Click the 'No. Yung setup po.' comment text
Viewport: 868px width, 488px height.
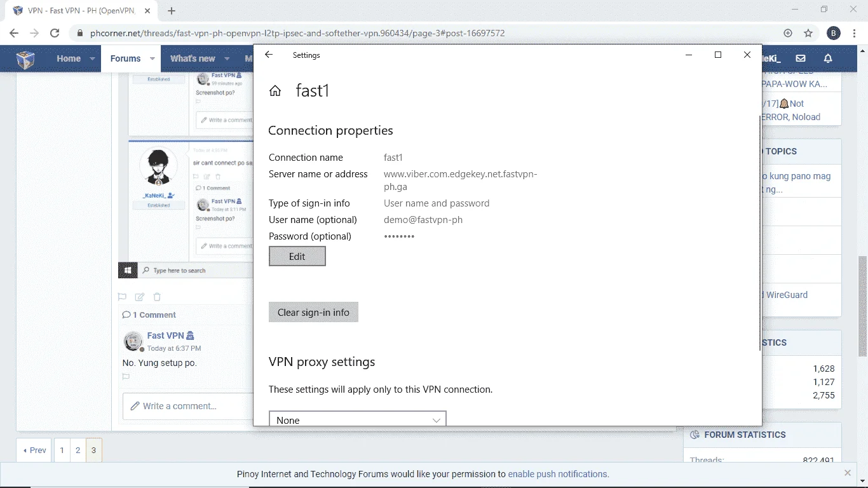[159, 363]
